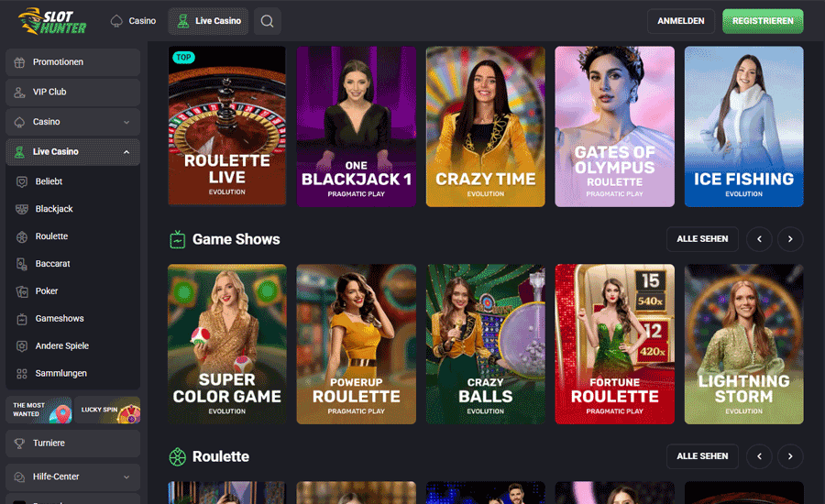Open PowerUp Roulette game card
This screenshot has width=825, height=504.
click(x=357, y=344)
